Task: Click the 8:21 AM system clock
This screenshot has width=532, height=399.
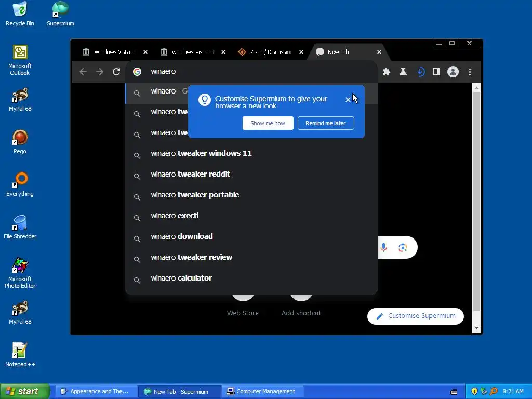Action: 513,392
